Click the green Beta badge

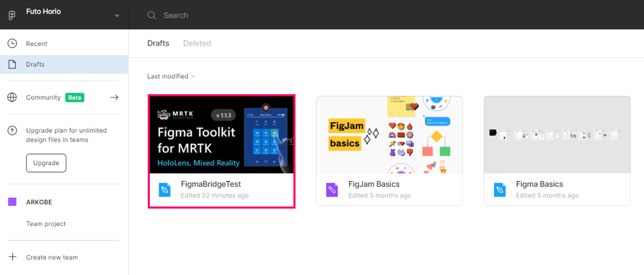tap(75, 97)
